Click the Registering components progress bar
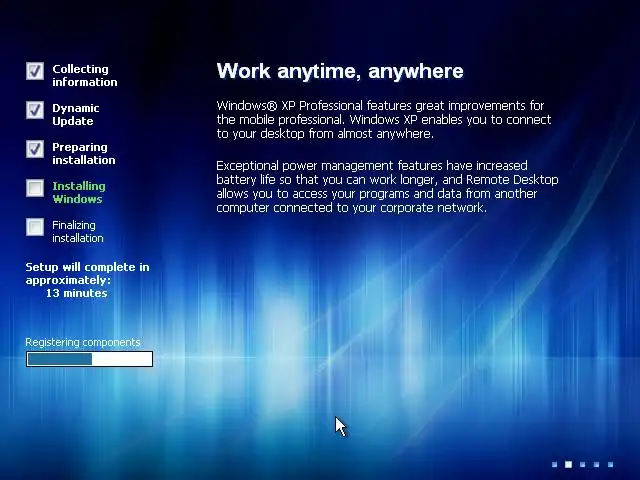Viewport: 640px width, 480px height. point(89,359)
